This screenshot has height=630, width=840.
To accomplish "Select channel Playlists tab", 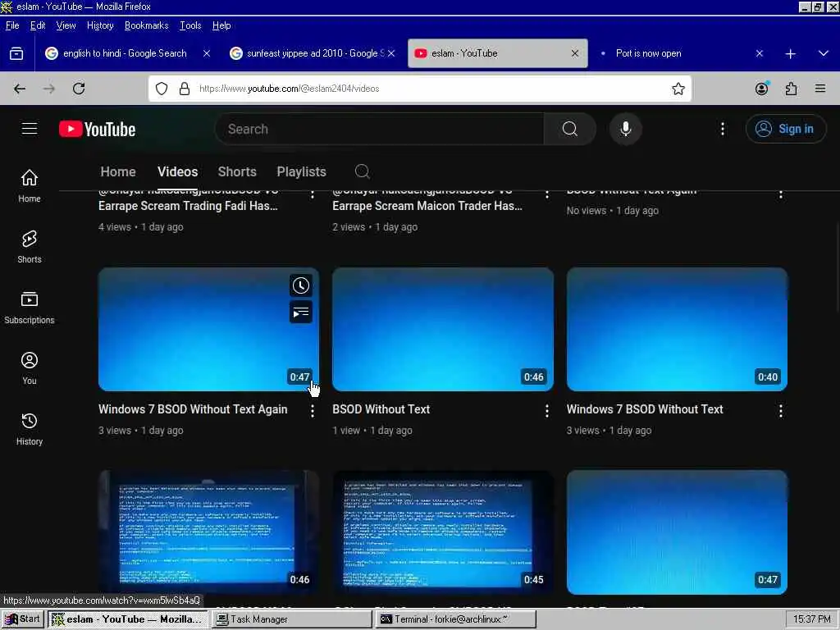I will pyautogui.click(x=301, y=171).
